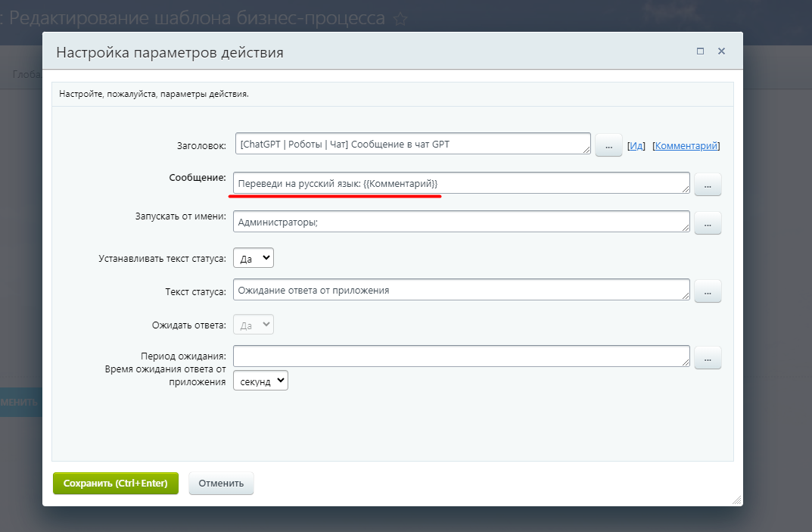Open value picker for Сообщение field
This screenshot has height=532, width=812.
708,184
